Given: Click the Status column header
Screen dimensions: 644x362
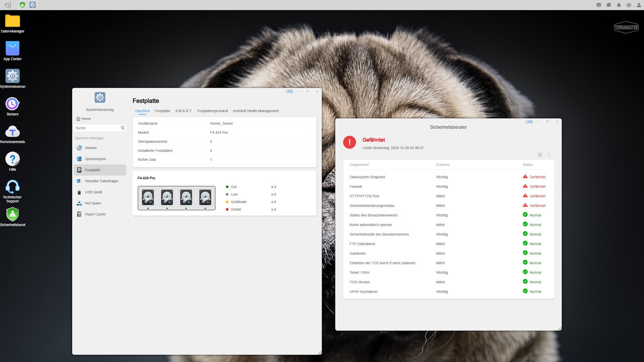Looking at the screenshot, I should pyautogui.click(x=527, y=165).
